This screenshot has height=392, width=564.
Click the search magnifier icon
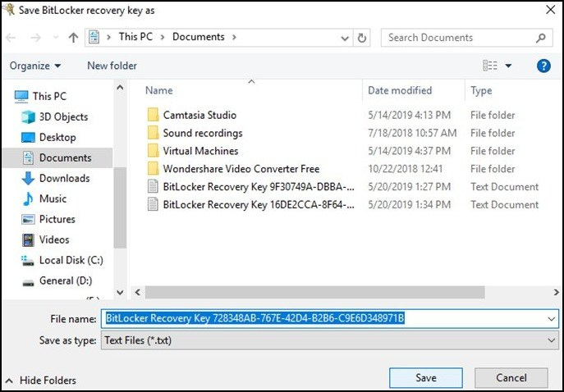[x=541, y=38]
